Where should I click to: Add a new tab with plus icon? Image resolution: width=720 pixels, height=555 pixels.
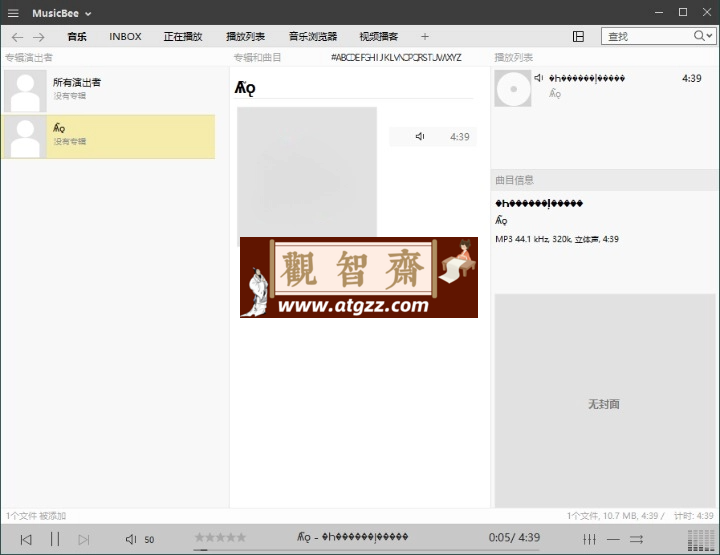[x=425, y=37]
